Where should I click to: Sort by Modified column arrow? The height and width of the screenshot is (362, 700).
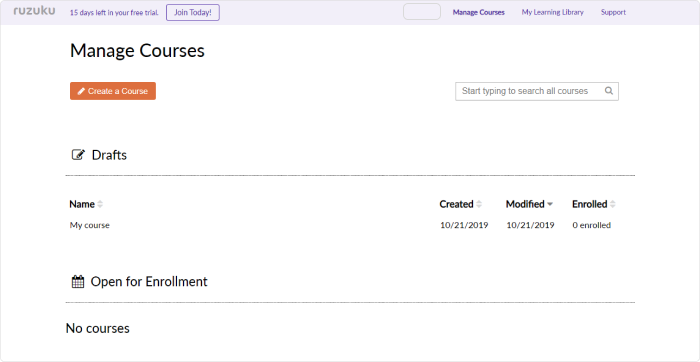click(550, 204)
